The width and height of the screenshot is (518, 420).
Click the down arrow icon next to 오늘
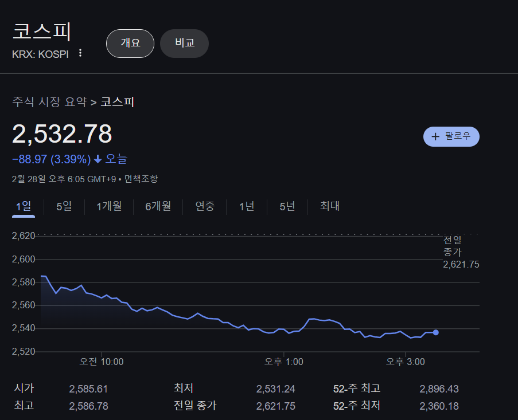(98, 159)
